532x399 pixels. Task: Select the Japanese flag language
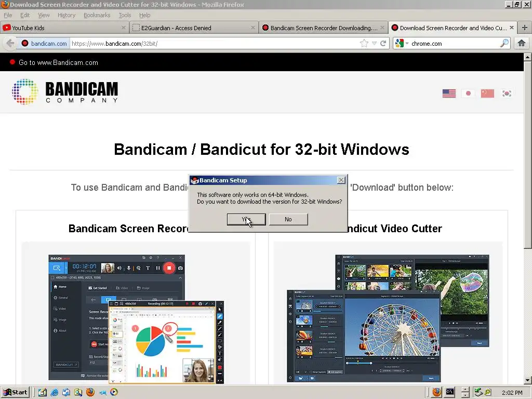468,94
